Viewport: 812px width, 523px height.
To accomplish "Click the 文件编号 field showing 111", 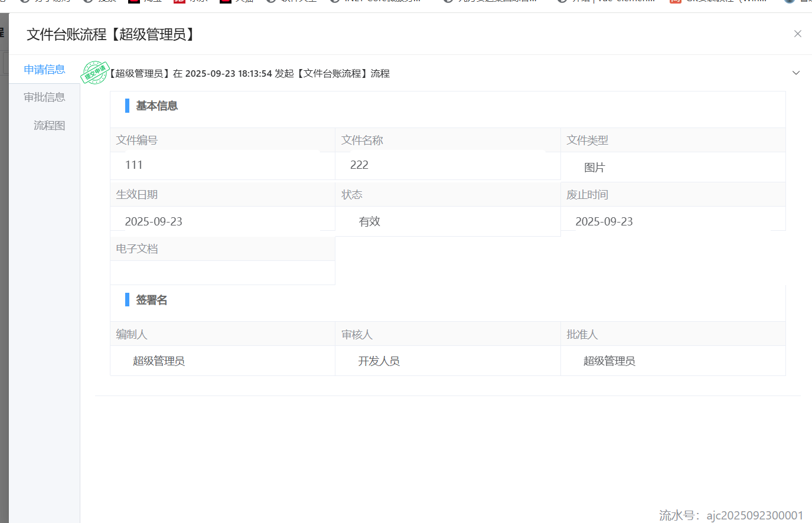I will 221,165.
